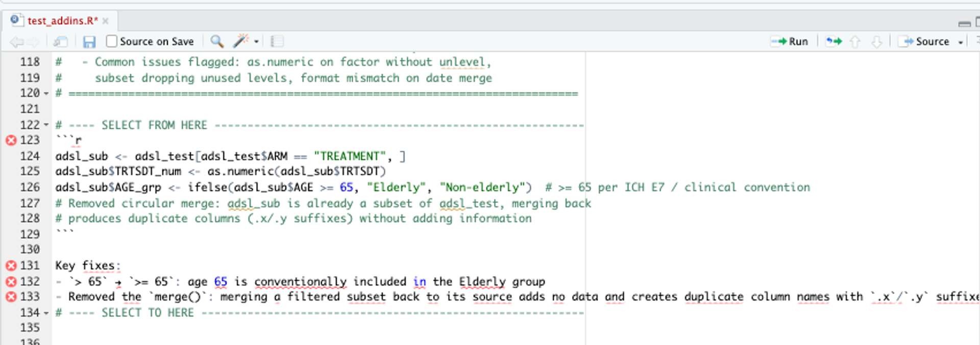The image size is (980, 345).
Task: Click line number 126 in the gutter
Action: 30,187
